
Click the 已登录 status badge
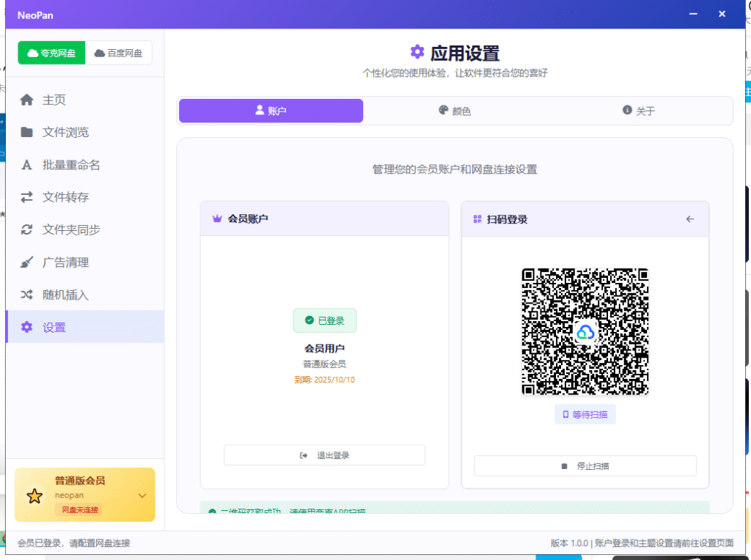(325, 320)
